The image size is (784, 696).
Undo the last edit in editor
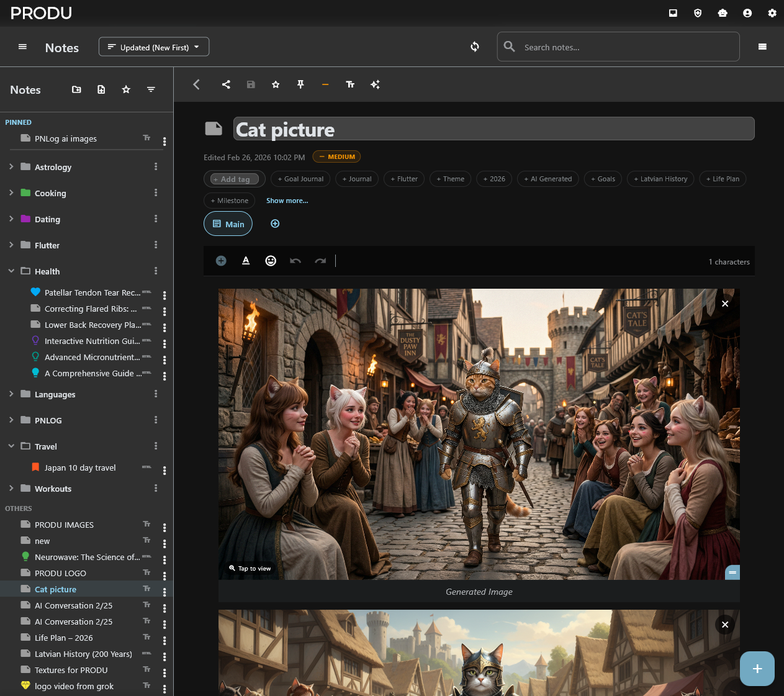tap(295, 261)
